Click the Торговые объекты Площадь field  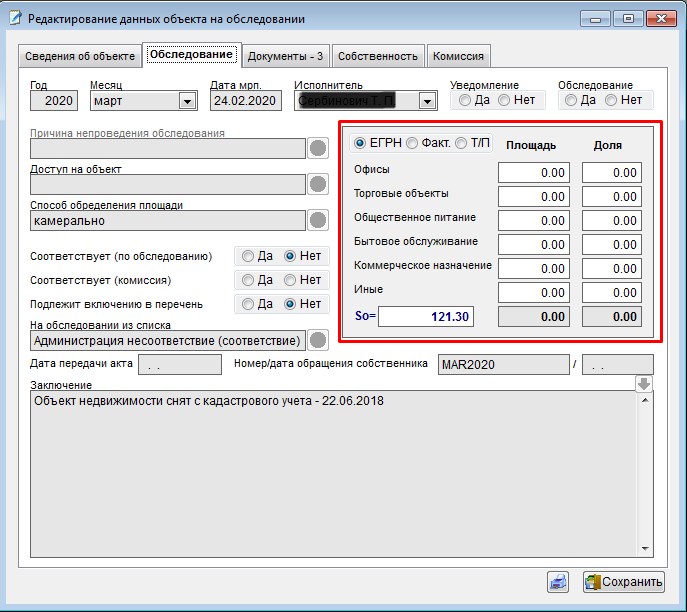pyautogui.click(x=534, y=196)
